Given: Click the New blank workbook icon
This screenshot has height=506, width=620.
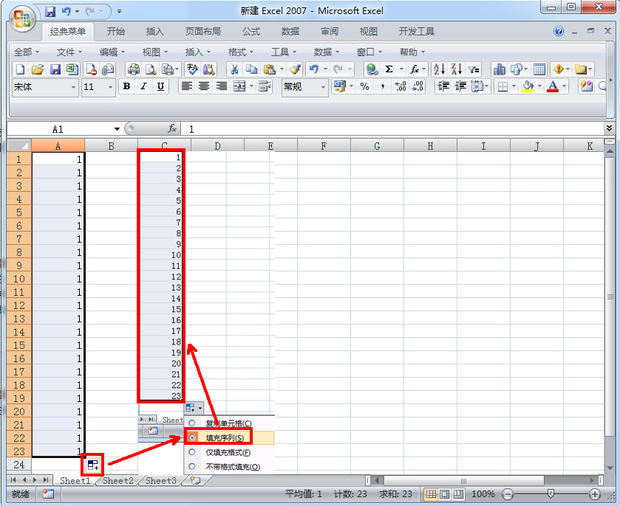Looking at the screenshot, I should pyautogui.click(x=20, y=70).
